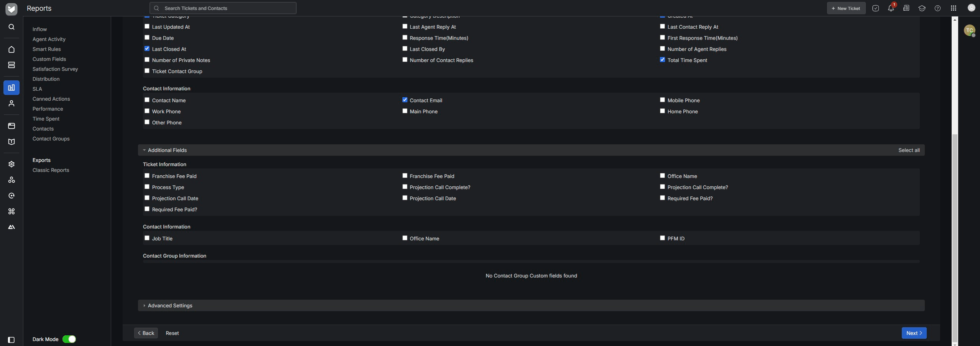Enable the Due Date checkbox
This screenshot has width=980, height=346.
pos(147,37)
